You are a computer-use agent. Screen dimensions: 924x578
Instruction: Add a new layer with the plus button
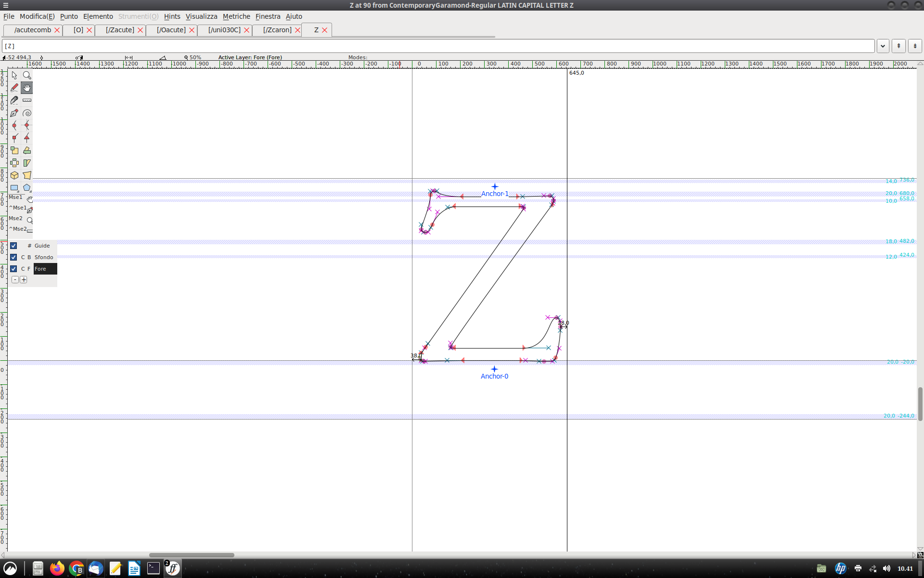coord(24,279)
